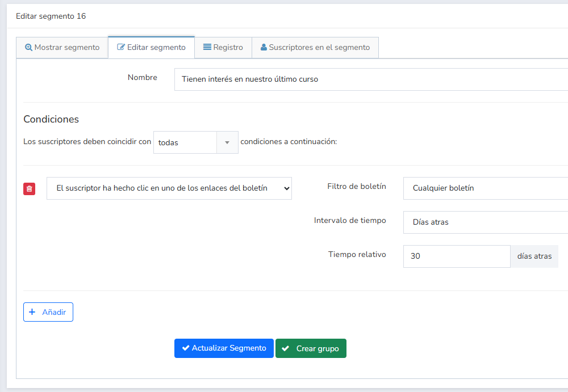Image resolution: width=568 pixels, height=392 pixels.
Task: Click the magnifier icon on Mostrar segmento
Action: (28, 48)
